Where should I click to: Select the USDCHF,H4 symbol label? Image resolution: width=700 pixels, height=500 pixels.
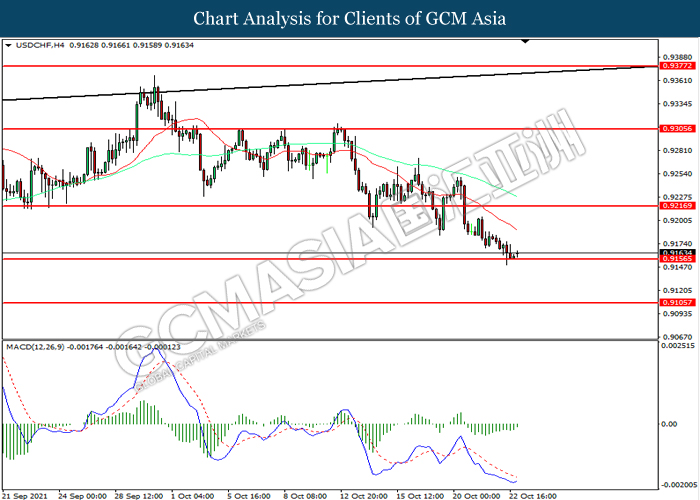[40, 45]
